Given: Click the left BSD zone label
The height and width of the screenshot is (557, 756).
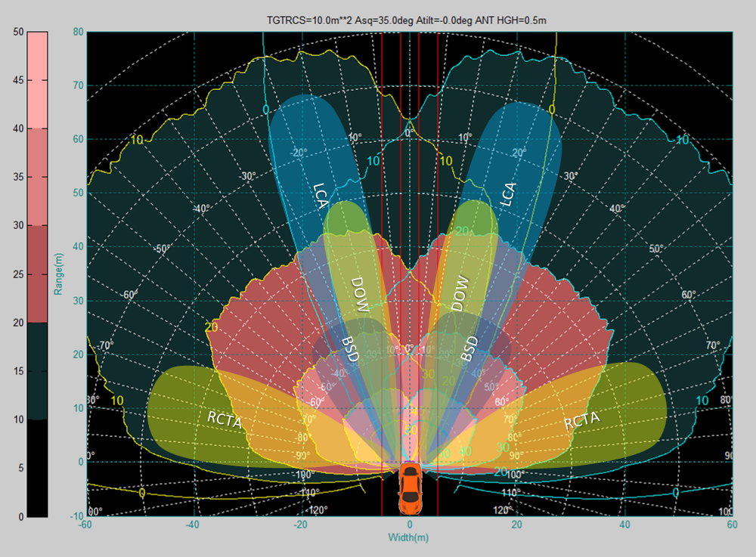Looking at the screenshot, I should point(350,347).
